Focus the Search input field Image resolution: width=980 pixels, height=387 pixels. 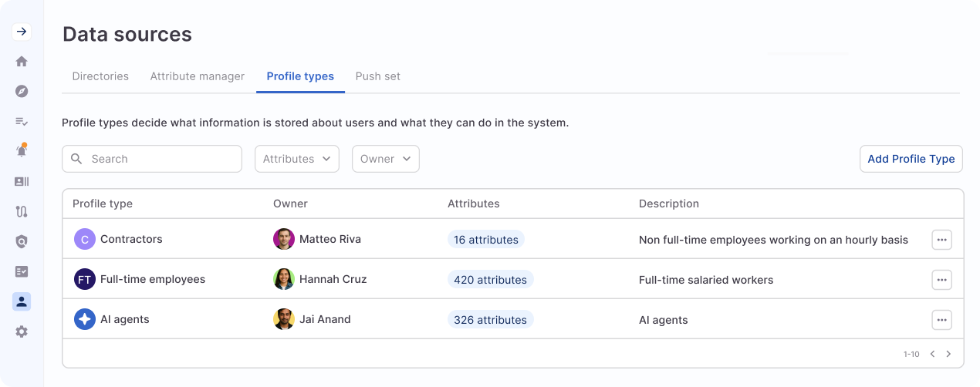point(152,159)
